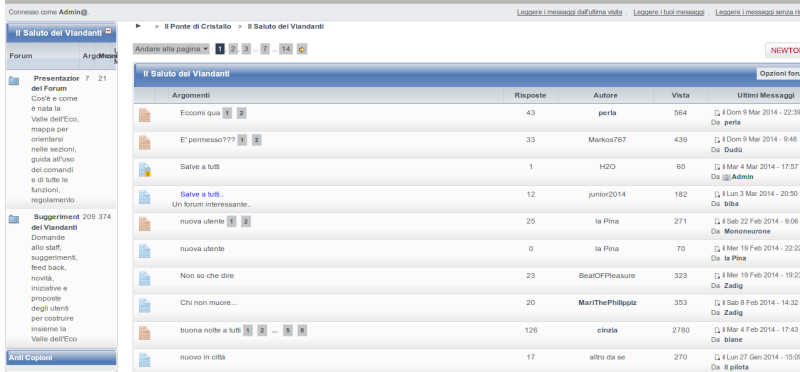Go to page 3 of the forum list
Screen dimensions: 800x372
[x=246, y=49]
